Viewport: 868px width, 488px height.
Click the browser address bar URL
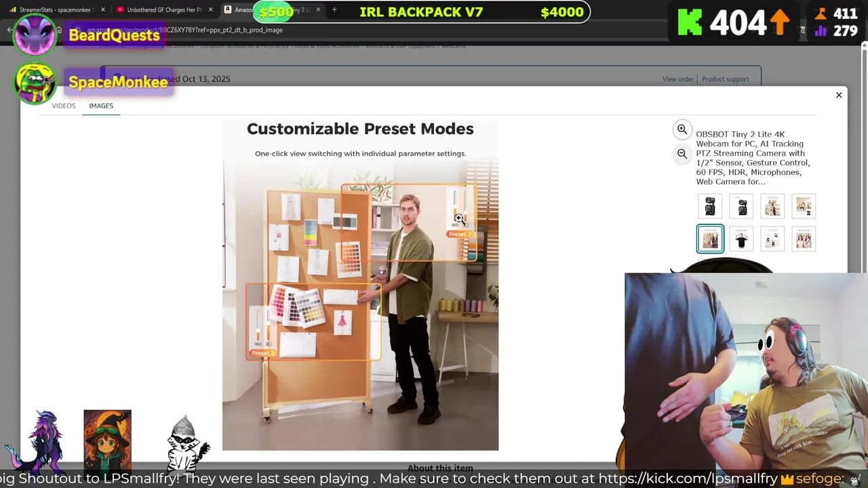tap(184, 30)
